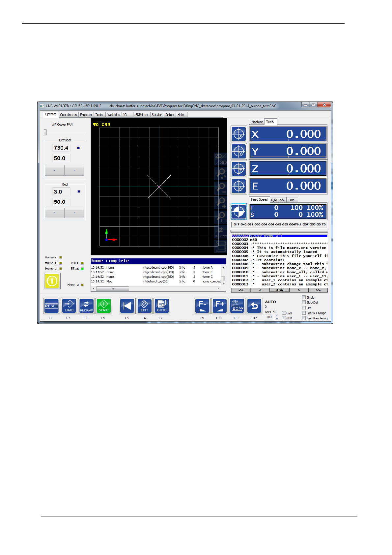
Task: Click the zoom window magnifier icon
Action: 221,217
